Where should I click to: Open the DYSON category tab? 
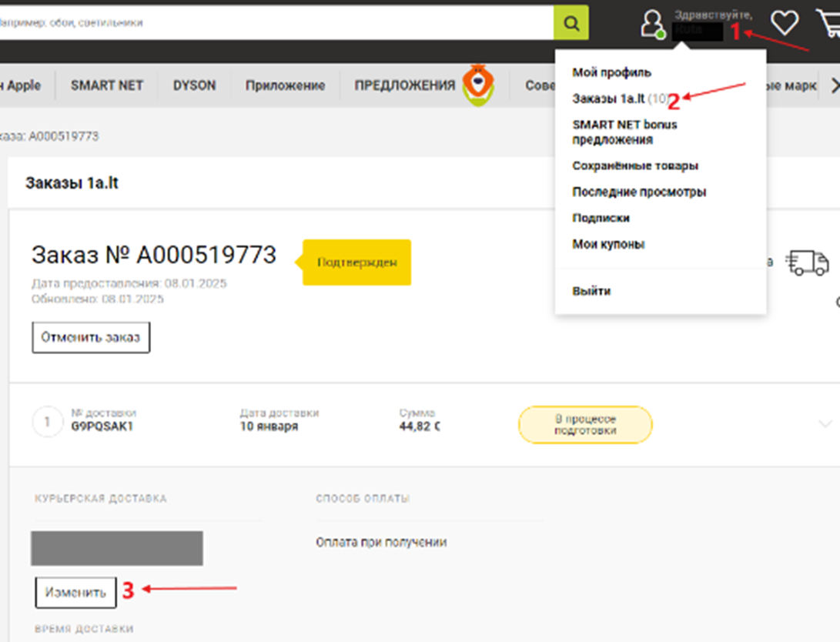pyautogui.click(x=194, y=85)
